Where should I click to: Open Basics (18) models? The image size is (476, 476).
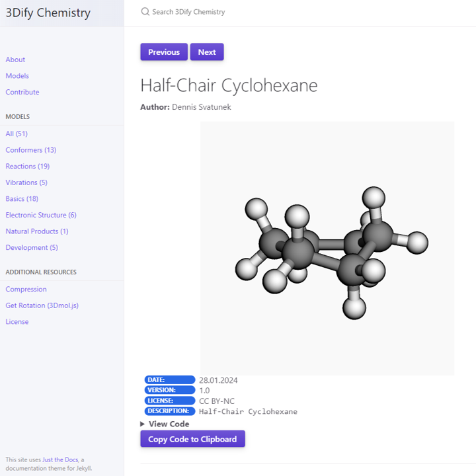[x=22, y=199]
